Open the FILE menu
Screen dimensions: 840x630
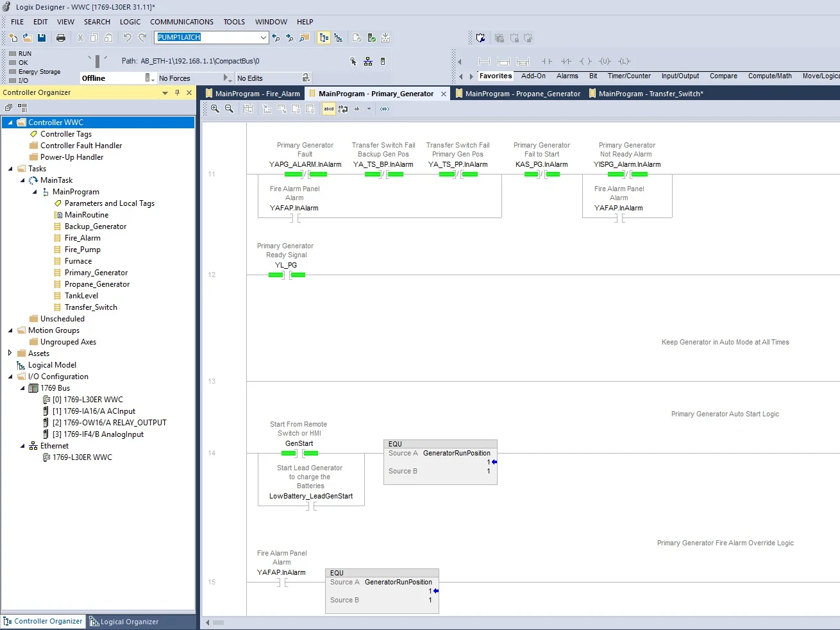[17, 22]
